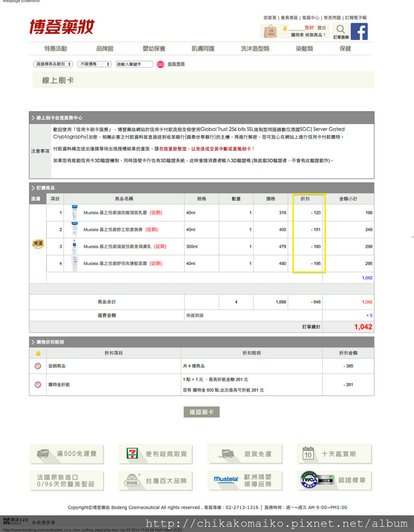
Task: Click the ten-day trial period badge
Action: [334, 454]
